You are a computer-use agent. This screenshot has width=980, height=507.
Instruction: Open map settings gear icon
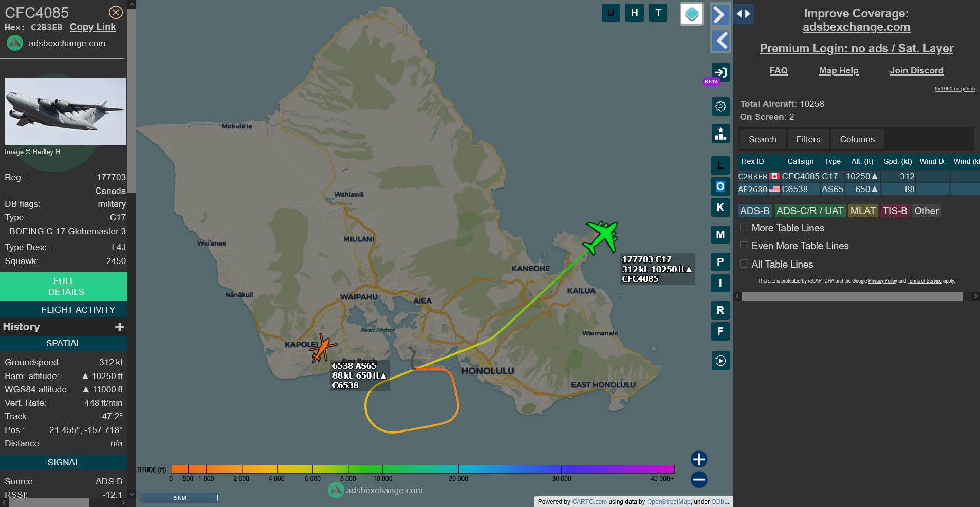pyautogui.click(x=720, y=106)
